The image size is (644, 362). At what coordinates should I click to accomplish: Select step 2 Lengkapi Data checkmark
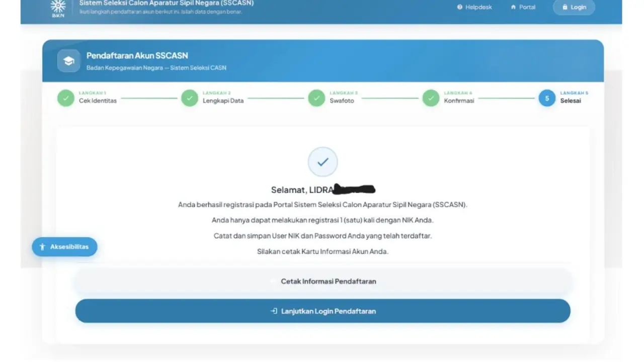190,98
